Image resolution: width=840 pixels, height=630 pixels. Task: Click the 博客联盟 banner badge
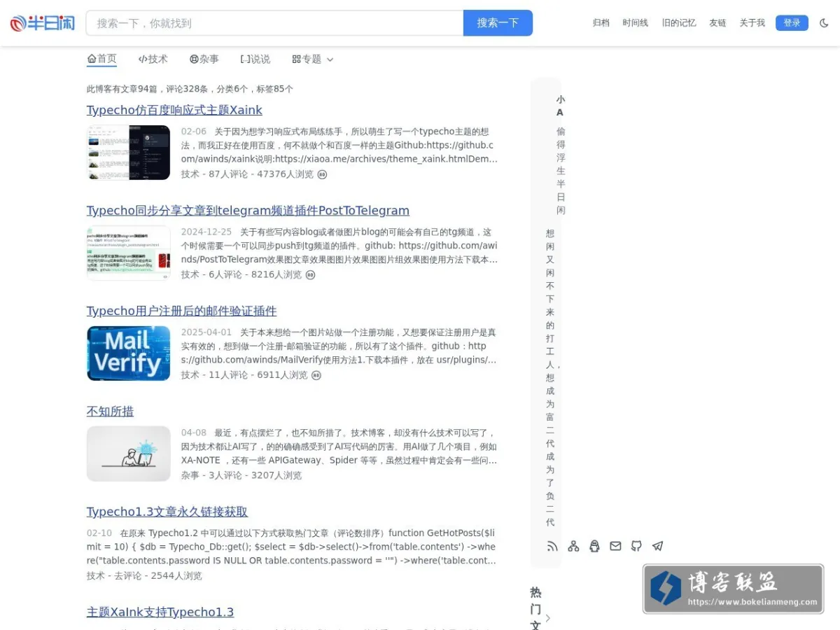click(734, 589)
